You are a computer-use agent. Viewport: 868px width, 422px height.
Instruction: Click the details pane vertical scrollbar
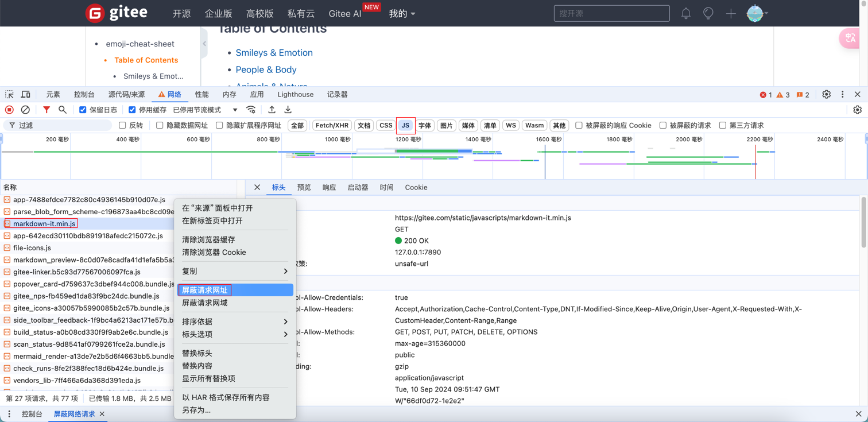[x=863, y=222]
